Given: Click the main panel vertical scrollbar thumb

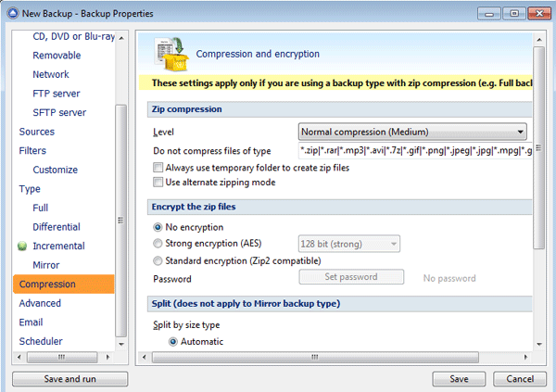Looking at the screenshot, I should click(x=539, y=147).
